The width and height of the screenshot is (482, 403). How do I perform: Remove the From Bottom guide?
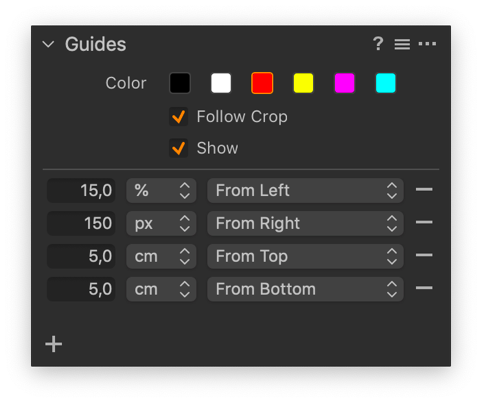[x=424, y=288]
